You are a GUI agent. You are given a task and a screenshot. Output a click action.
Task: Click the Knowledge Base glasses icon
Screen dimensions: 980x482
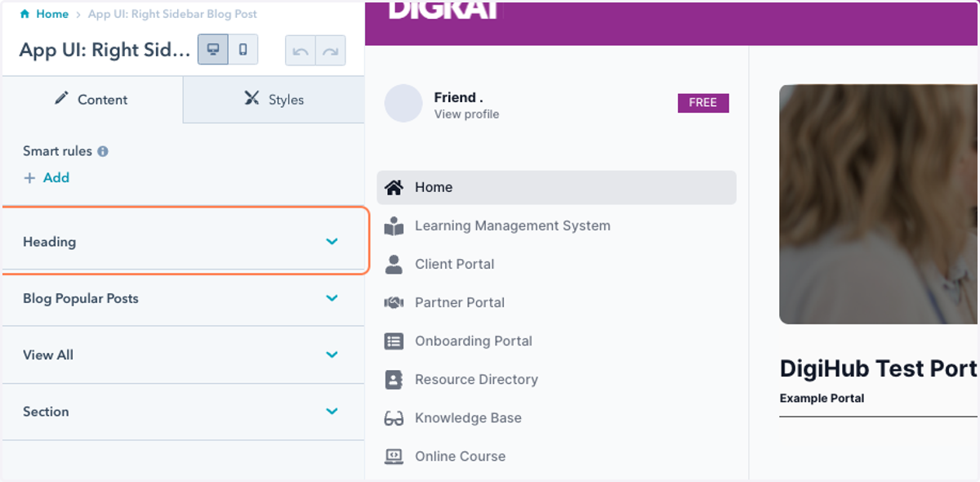[x=394, y=418]
